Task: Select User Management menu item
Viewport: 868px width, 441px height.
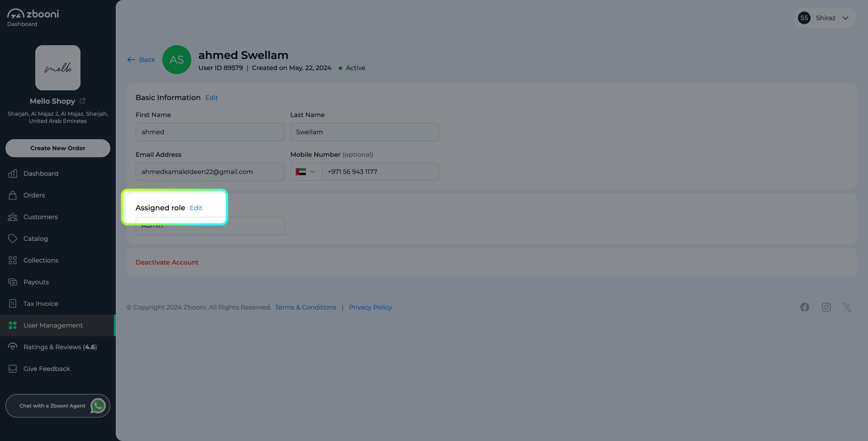Action: coord(58,325)
